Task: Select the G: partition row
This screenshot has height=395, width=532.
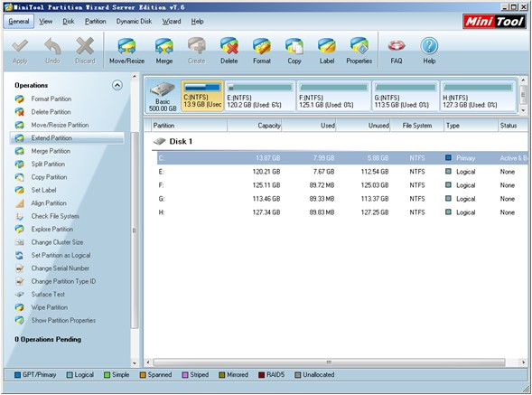Action: (x=342, y=199)
